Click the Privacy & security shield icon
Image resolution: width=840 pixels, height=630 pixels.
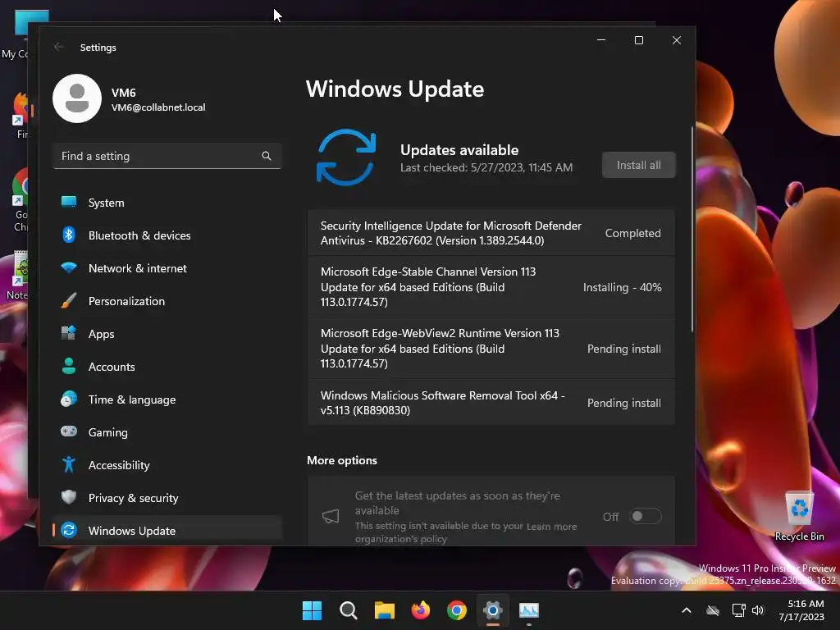69,497
